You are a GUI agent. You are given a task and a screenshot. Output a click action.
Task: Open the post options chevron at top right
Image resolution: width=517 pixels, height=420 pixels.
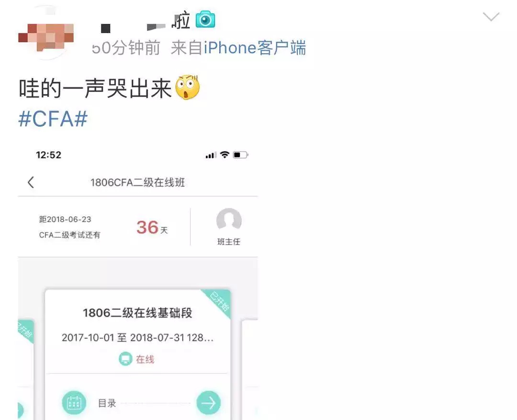coord(491,16)
